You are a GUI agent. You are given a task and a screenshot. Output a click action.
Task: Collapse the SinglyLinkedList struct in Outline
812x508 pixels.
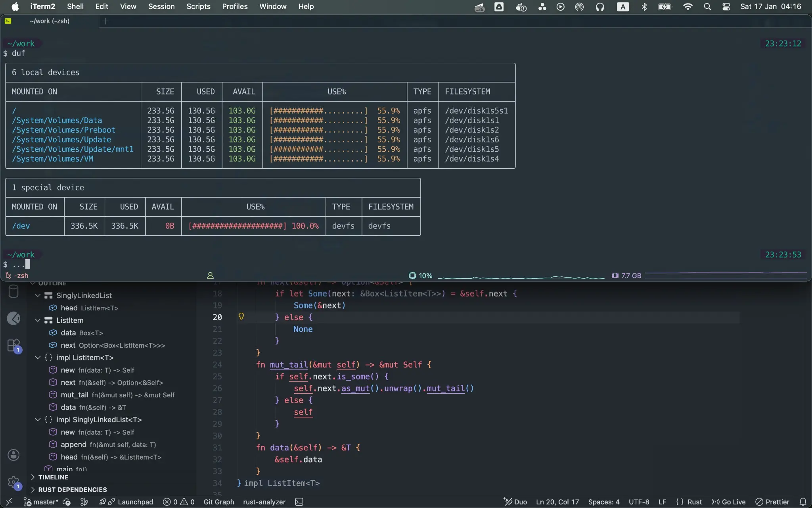tap(38, 295)
